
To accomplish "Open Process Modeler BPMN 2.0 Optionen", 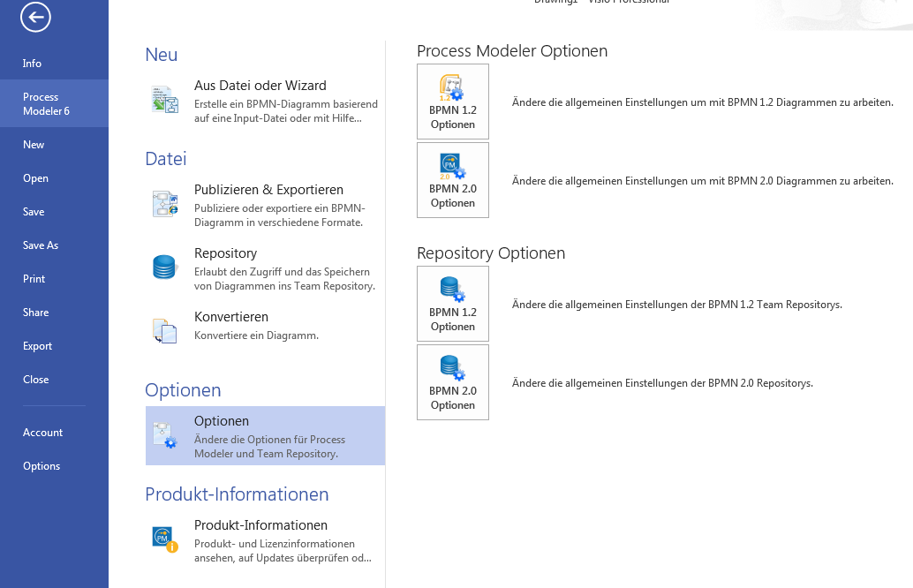I will pos(453,180).
